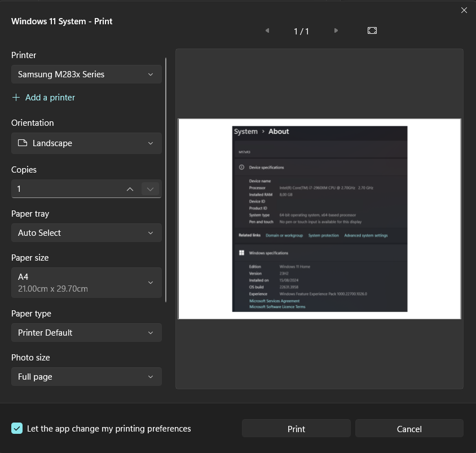Open the Printer dropdown showing Samsung M283x Series
Screen dimensions: 476x453
86,74
